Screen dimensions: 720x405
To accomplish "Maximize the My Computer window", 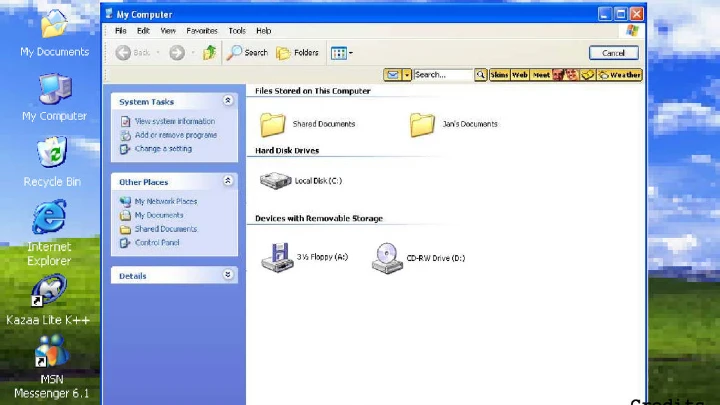I will tap(620, 14).
